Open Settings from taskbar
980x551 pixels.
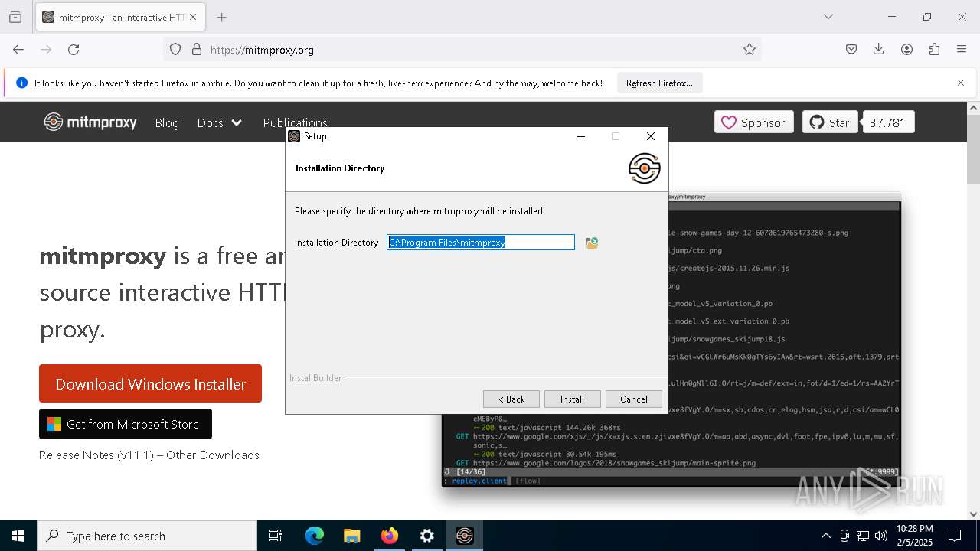[x=427, y=536]
